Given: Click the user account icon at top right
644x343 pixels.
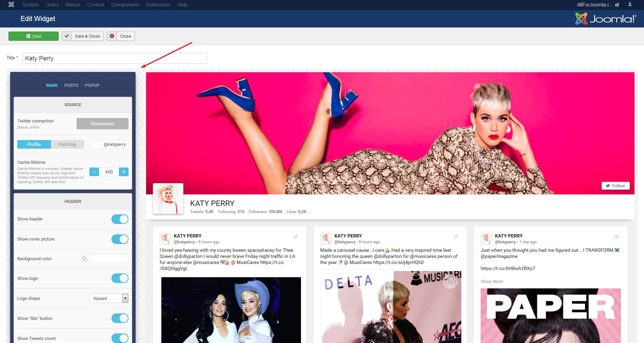Looking at the screenshot, I should (x=630, y=5).
